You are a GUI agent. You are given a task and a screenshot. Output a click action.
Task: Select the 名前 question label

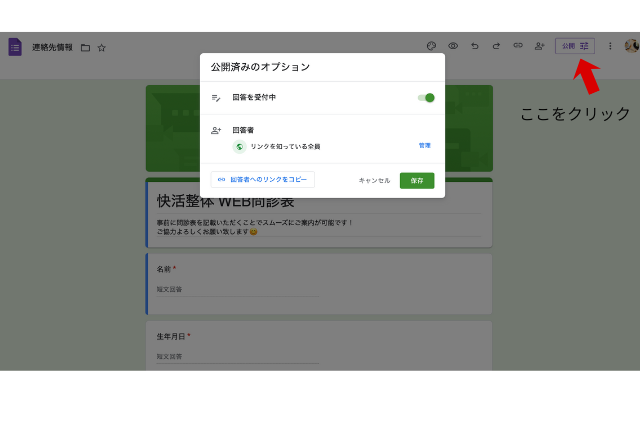[x=164, y=269]
